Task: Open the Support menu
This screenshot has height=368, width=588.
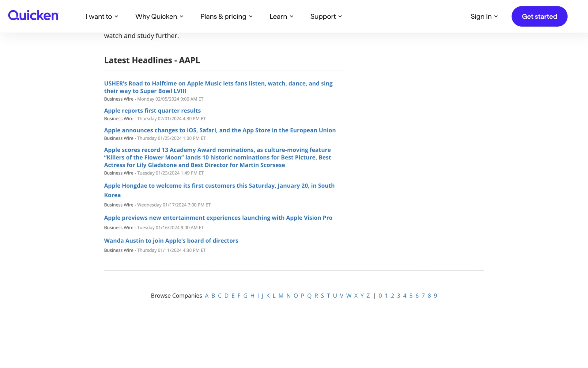Action: point(326,17)
